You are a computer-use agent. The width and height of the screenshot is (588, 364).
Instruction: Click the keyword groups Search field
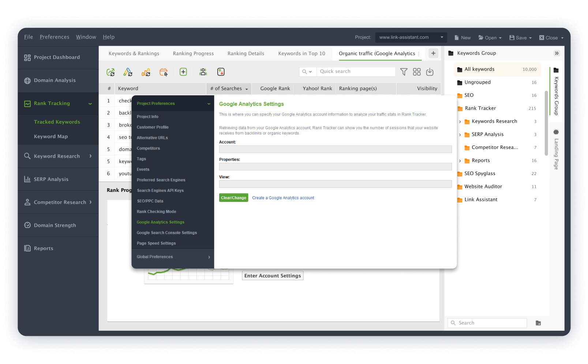pos(487,323)
